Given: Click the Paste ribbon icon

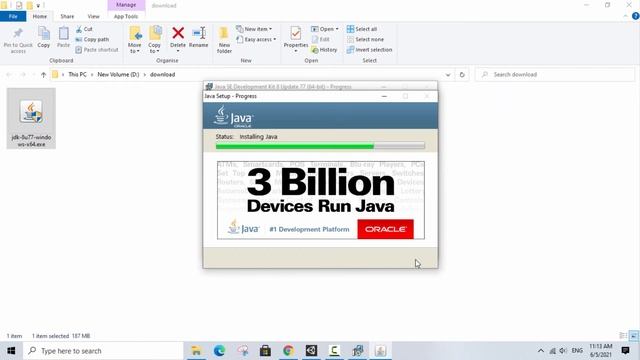Looking at the screenshot, I should pos(63,37).
